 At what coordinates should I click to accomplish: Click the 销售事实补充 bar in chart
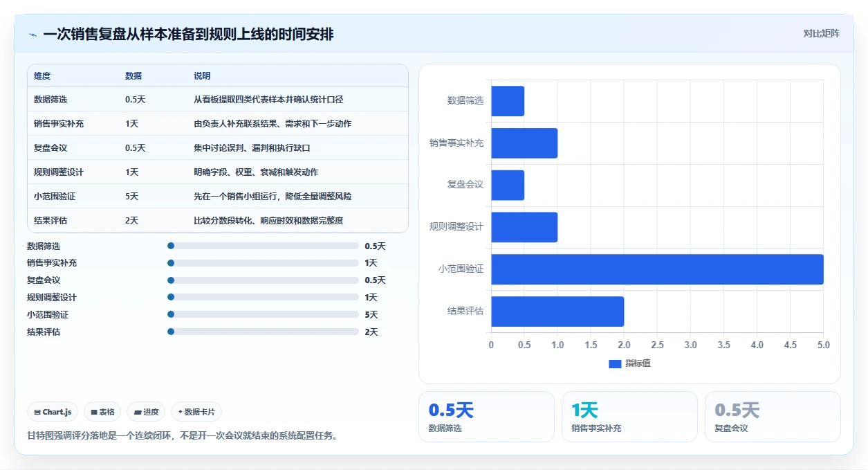pyautogui.click(x=524, y=143)
